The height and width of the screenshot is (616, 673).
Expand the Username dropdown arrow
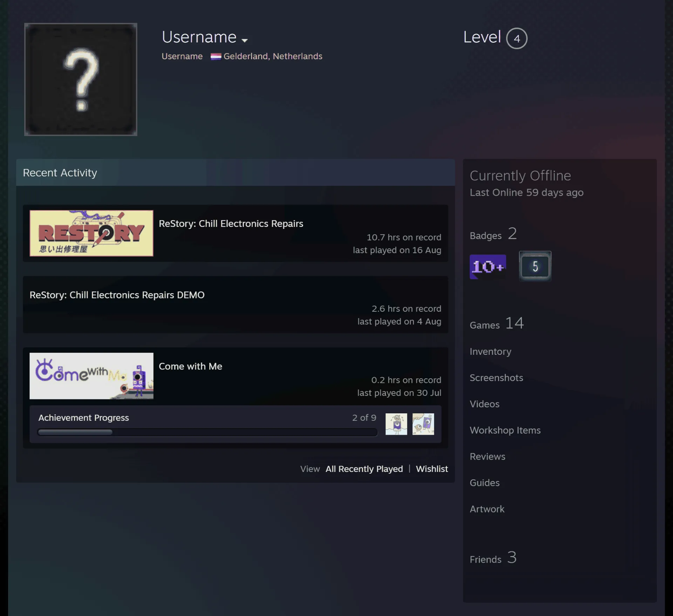(245, 40)
